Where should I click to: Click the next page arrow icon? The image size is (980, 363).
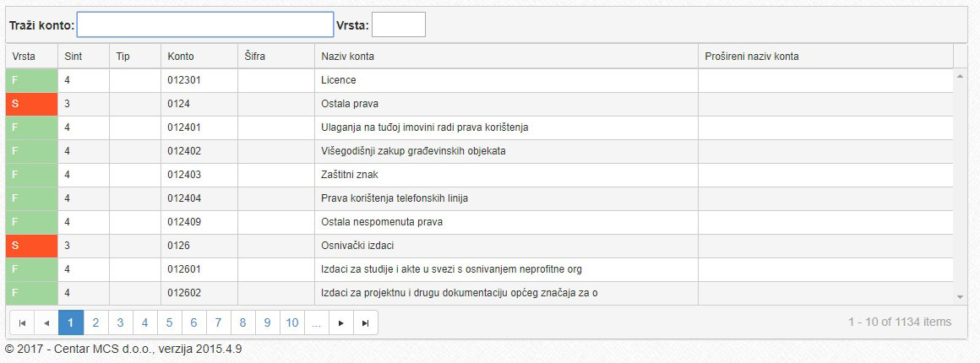[x=340, y=323]
